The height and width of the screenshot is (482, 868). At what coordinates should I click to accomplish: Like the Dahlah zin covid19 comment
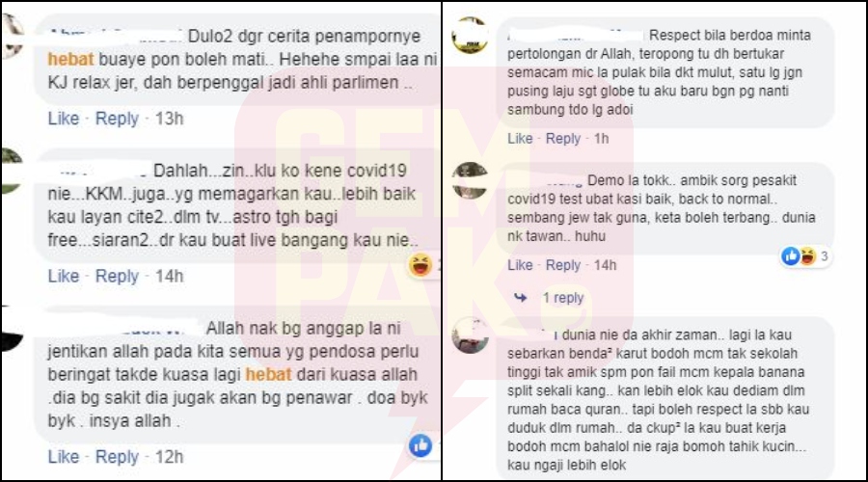[63, 276]
